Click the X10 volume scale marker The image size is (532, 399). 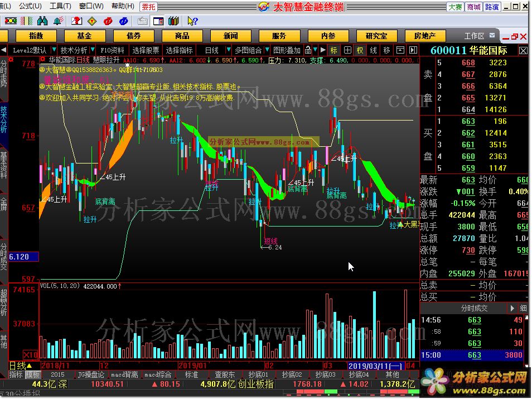point(31,355)
